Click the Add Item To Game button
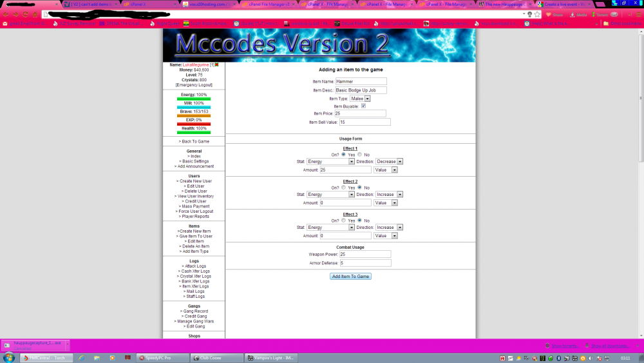 350,277
